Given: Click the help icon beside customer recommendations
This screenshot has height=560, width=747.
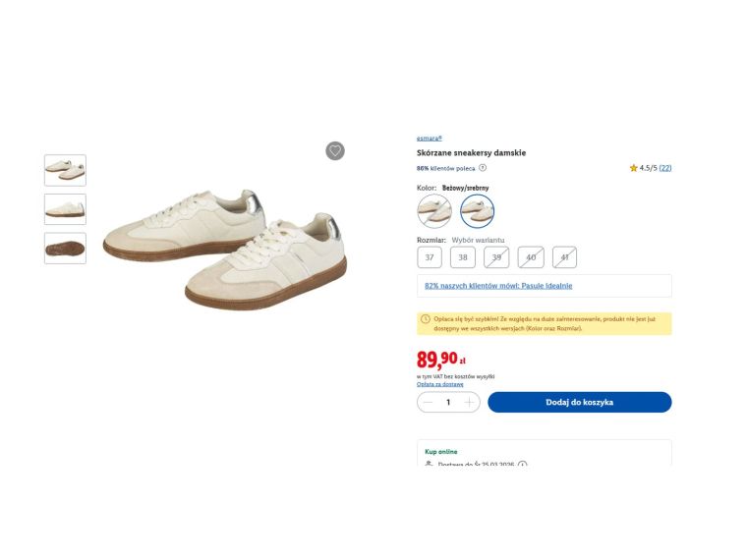Looking at the screenshot, I should click(x=483, y=168).
